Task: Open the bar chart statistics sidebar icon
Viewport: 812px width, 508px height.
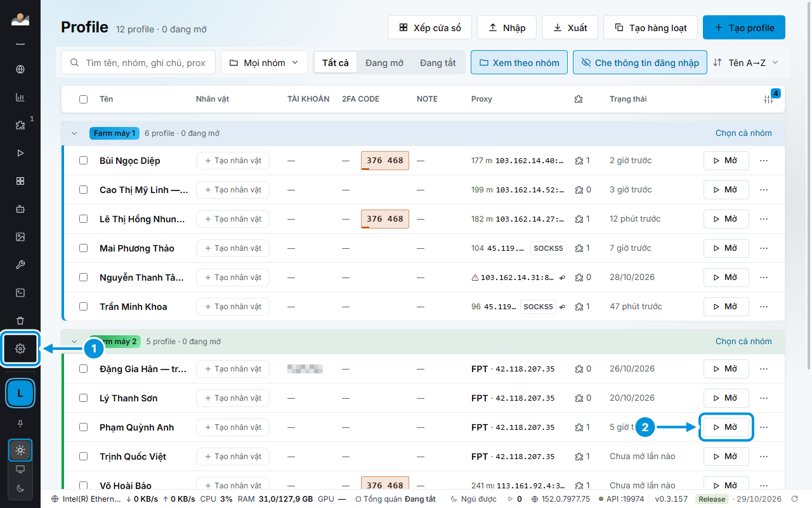Action: pos(20,97)
